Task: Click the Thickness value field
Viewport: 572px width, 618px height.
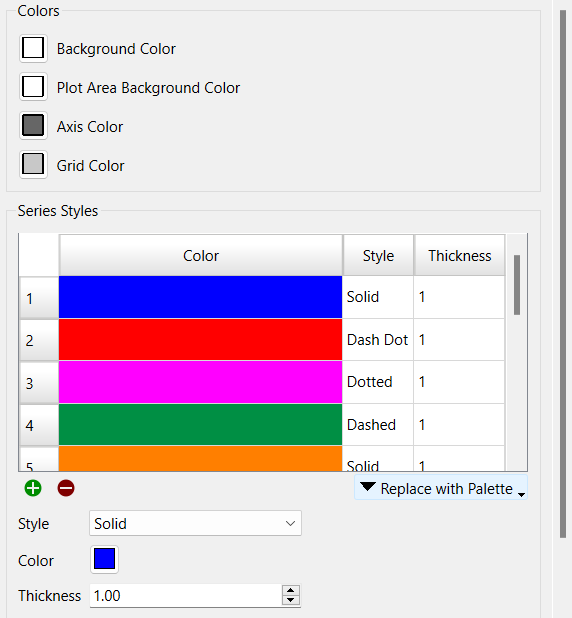Action: click(x=186, y=596)
